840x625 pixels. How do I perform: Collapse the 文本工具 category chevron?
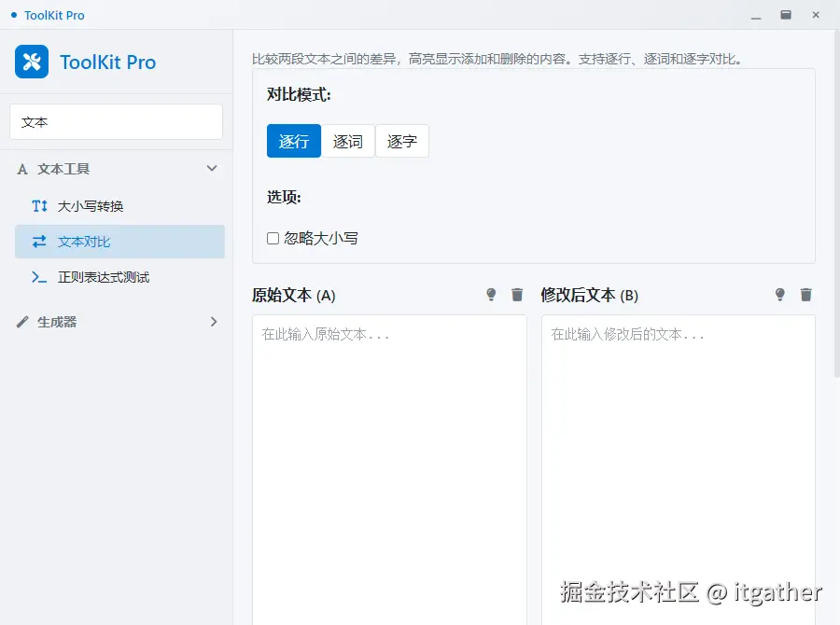pos(212,168)
